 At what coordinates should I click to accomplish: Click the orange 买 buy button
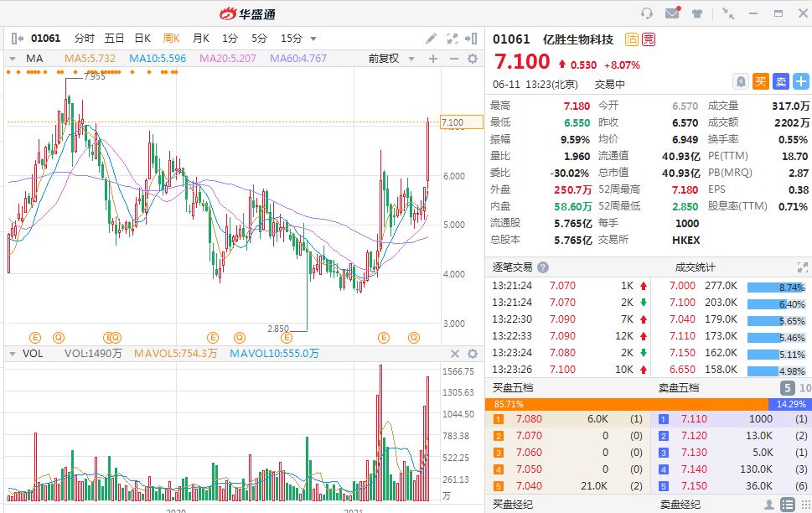point(760,81)
